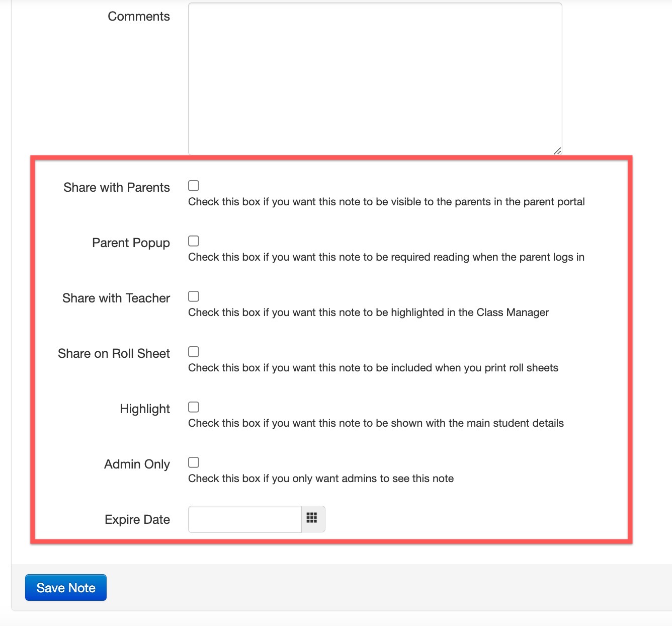This screenshot has width=672, height=626.
Task: Click into the Expire Date input field
Action: (245, 519)
